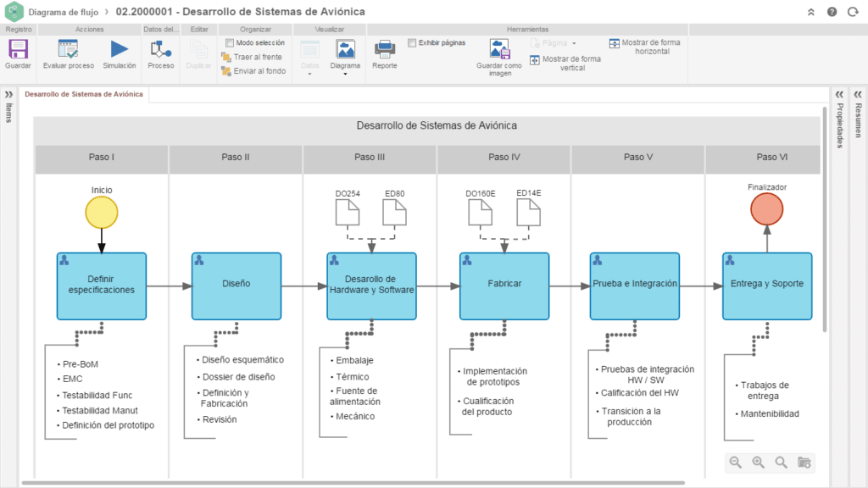Click Guardar como imagen icon
The height and width of the screenshot is (488, 868).
click(499, 49)
